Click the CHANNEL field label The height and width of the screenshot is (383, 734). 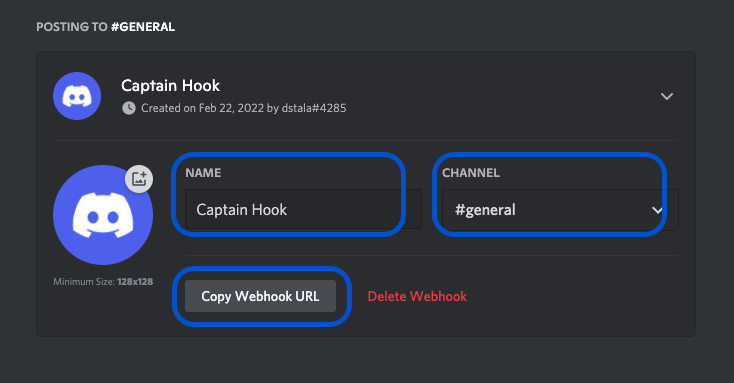(471, 173)
